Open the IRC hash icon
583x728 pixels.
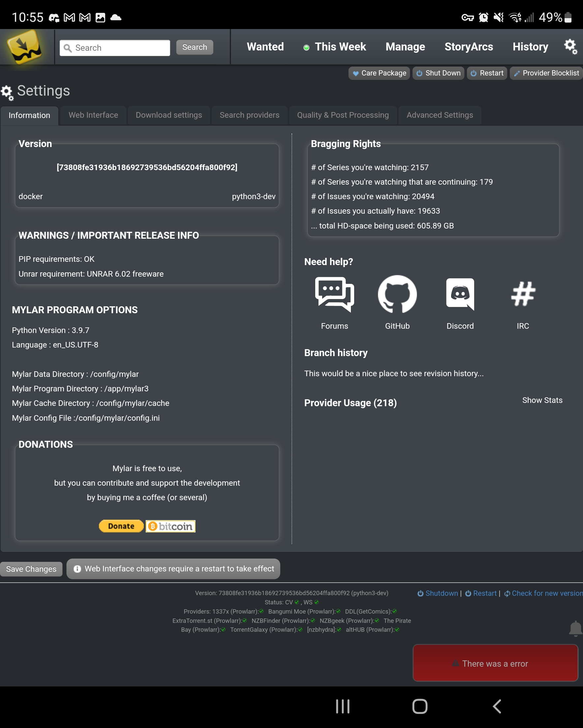pos(523,294)
